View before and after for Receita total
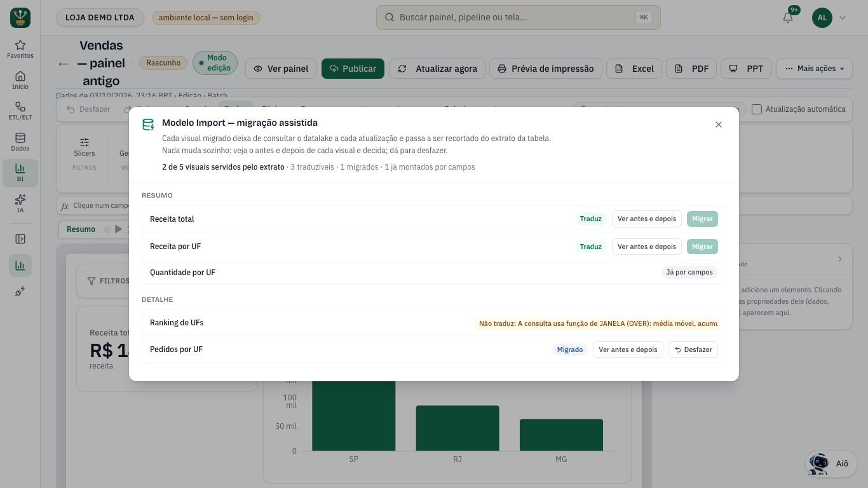Image resolution: width=868 pixels, height=488 pixels. (x=647, y=219)
